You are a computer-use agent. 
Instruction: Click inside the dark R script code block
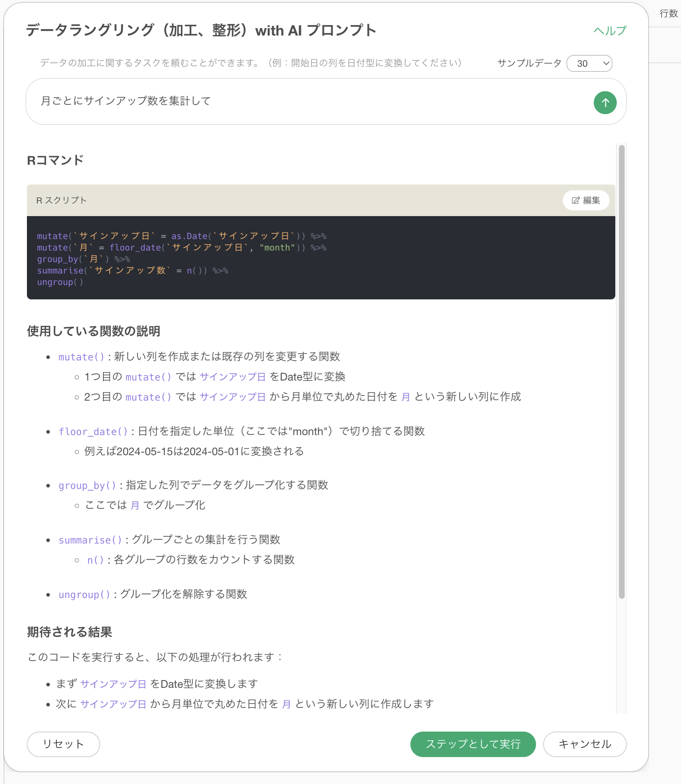320,258
